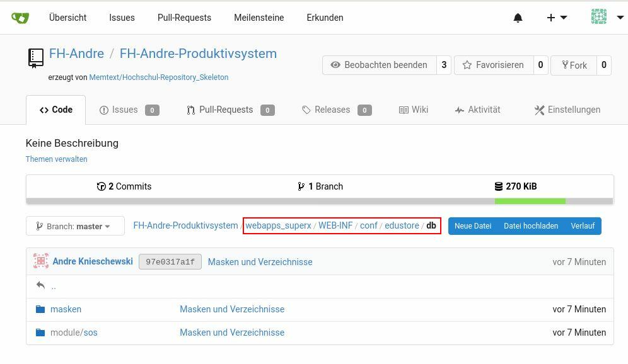Image resolution: width=628 pixels, height=364 pixels.
Task: Open Meilensteine in the top navigation
Action: (259, 18)
